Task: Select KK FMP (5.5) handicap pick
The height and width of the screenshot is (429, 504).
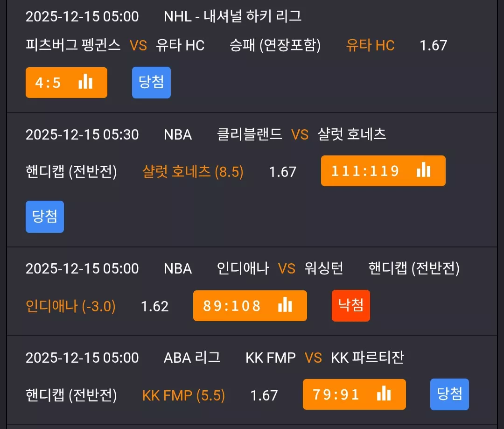Action: click(183, 395)
